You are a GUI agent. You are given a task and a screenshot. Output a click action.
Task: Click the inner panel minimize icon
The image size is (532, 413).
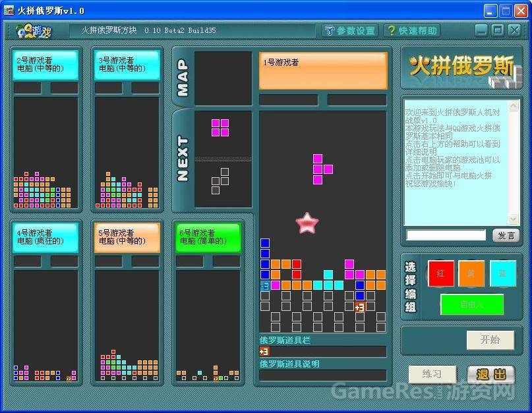click(x=481, y=30)
